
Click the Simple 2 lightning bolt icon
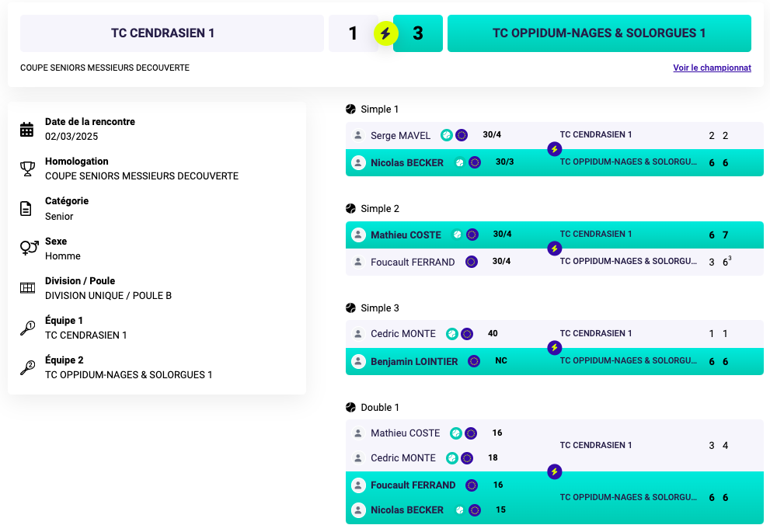(x=555, y=249)
